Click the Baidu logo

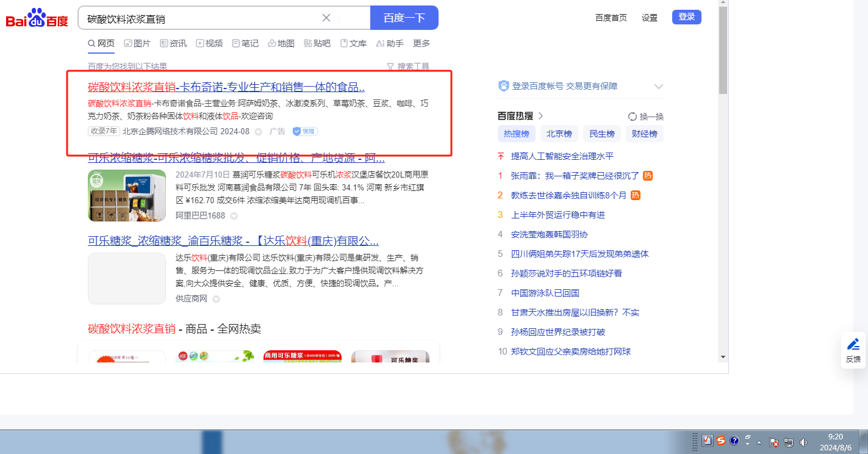37,18
